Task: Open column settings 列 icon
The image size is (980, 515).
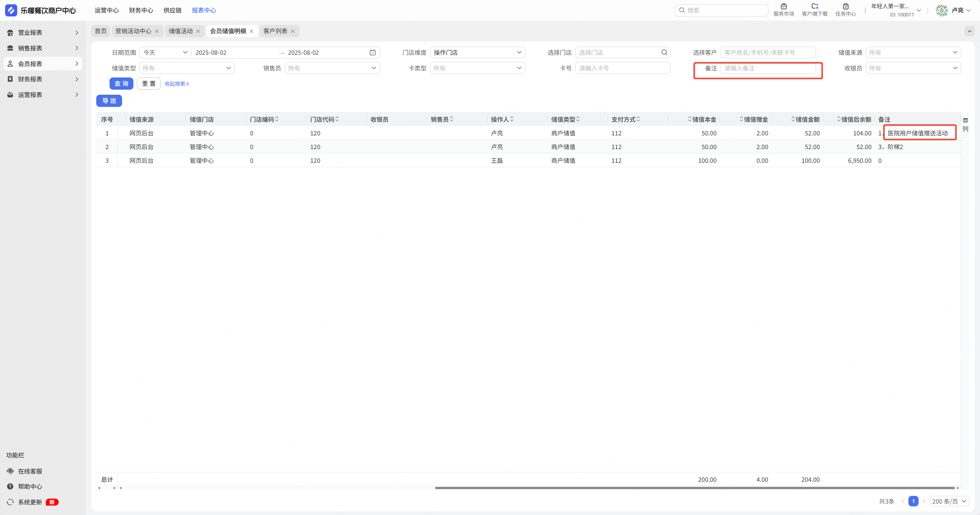Action: click(966, 125)
